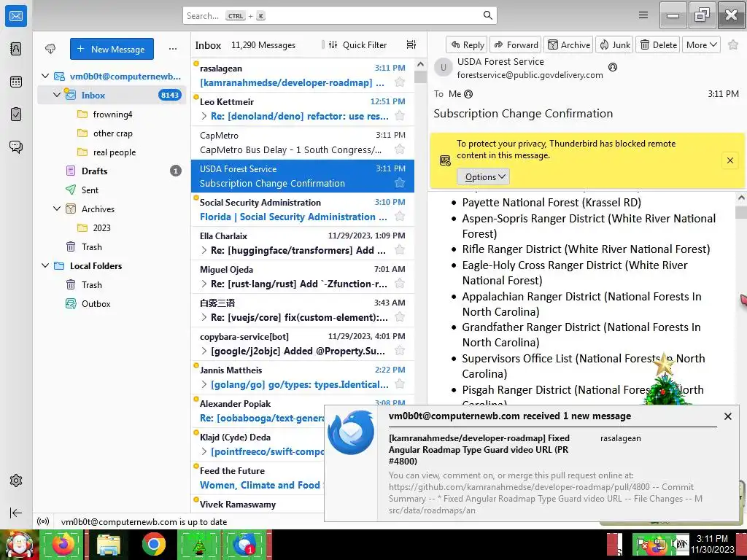Click the Thunderbird taskbar icon
The width and height of the screenshot is (747, 560).
(x=244, y=545)
